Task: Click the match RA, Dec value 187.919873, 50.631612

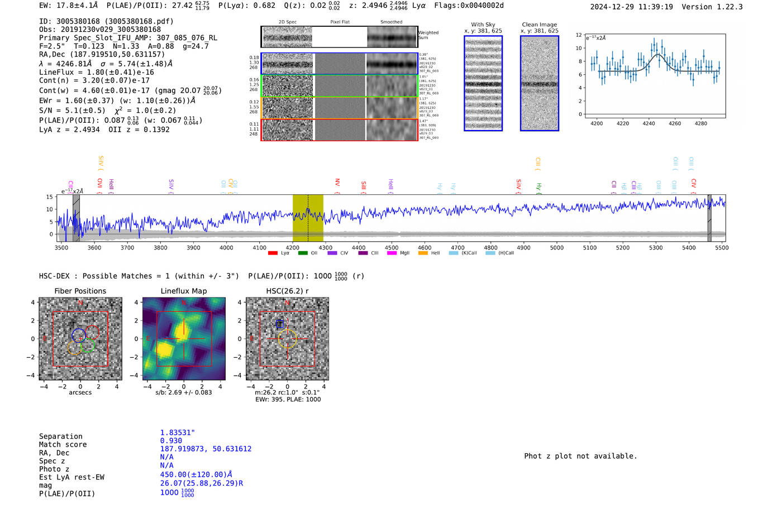Action: [x=206, y=449]
